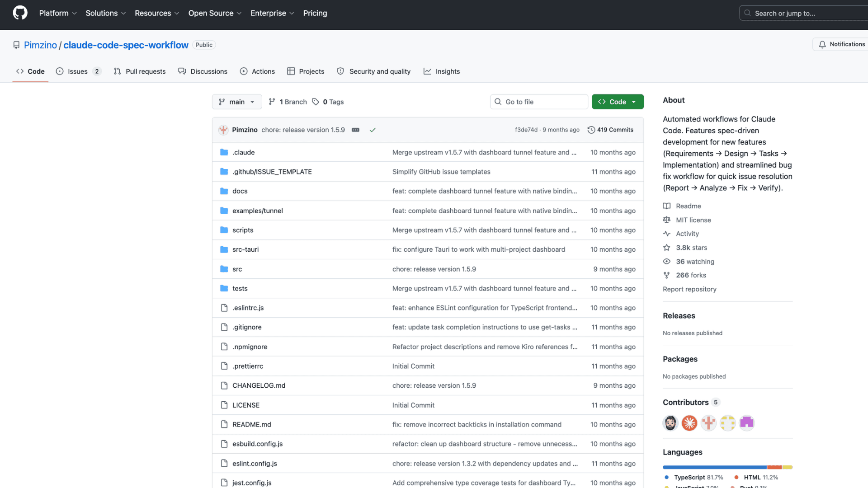Open the 419 Commits link
This screenshot has width=868, height=488.
pyautogui.click(x=611, y=130)
